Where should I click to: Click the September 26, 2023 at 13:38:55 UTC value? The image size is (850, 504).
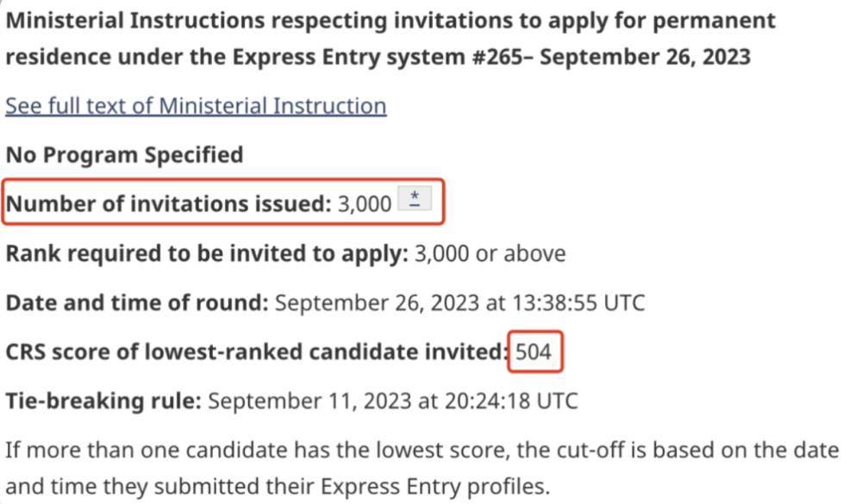click(459, 303)
